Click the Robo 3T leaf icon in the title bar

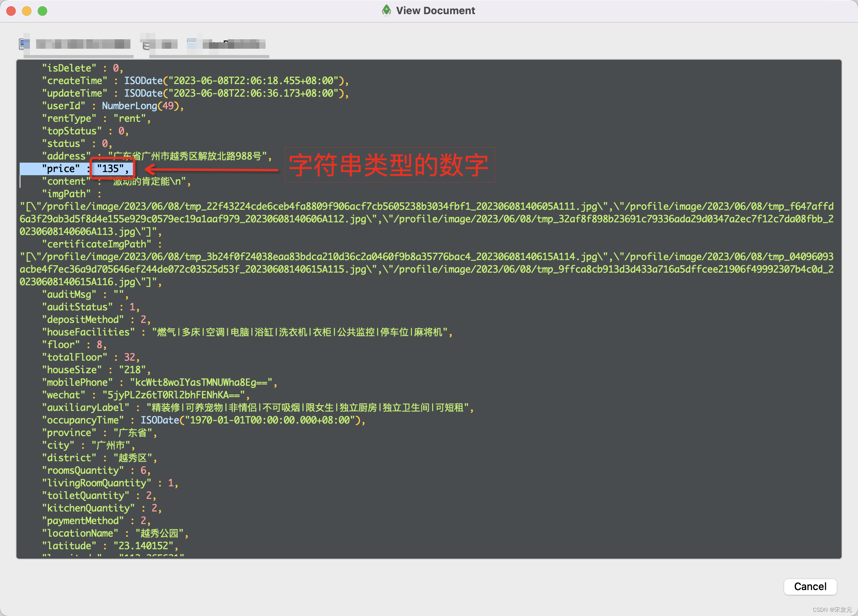[386, 10]
